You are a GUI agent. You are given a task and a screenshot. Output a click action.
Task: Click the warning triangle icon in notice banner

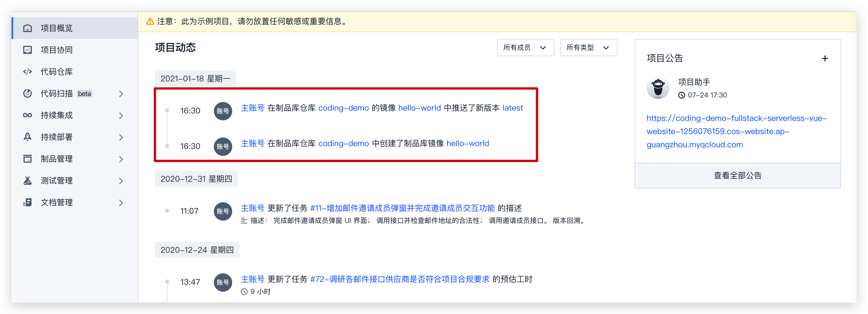click(150, 21)
